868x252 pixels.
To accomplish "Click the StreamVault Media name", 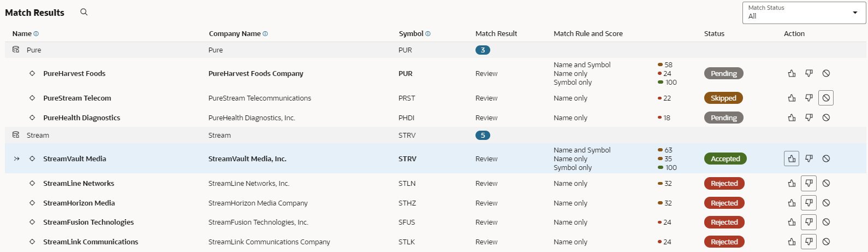I will pyautogui.click(x=75, y=159).
